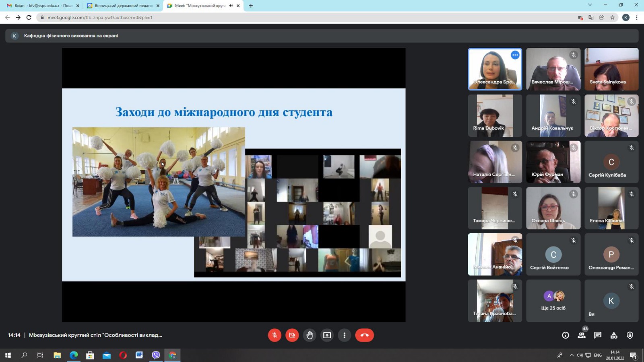Switch to Вінницький державний педагог tab
This screenshot has width=644, height=362.
click(x=121, y=6)
